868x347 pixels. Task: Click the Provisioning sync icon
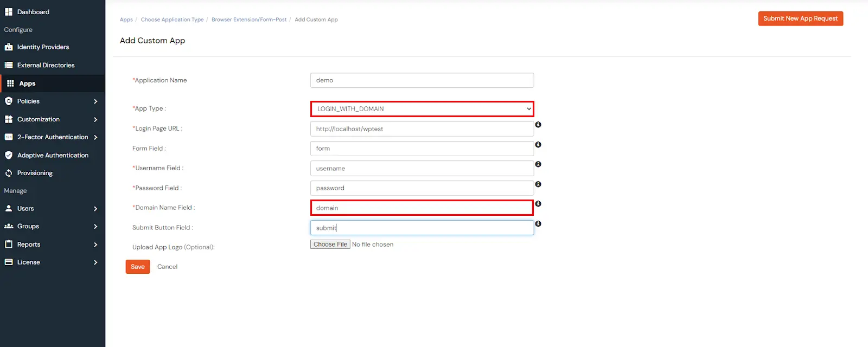tap(9, 173)
